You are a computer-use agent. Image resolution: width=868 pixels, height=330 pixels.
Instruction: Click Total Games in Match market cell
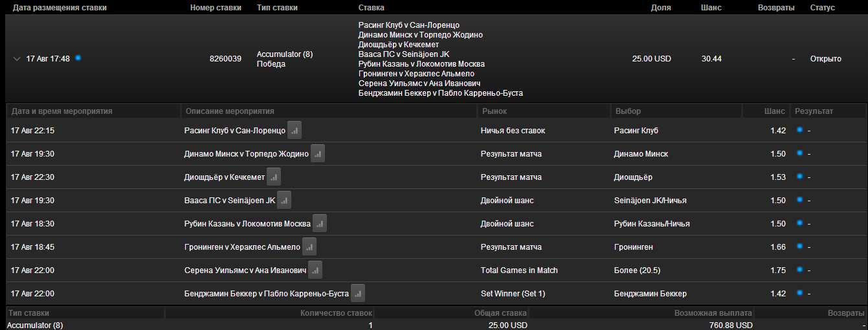519,270
